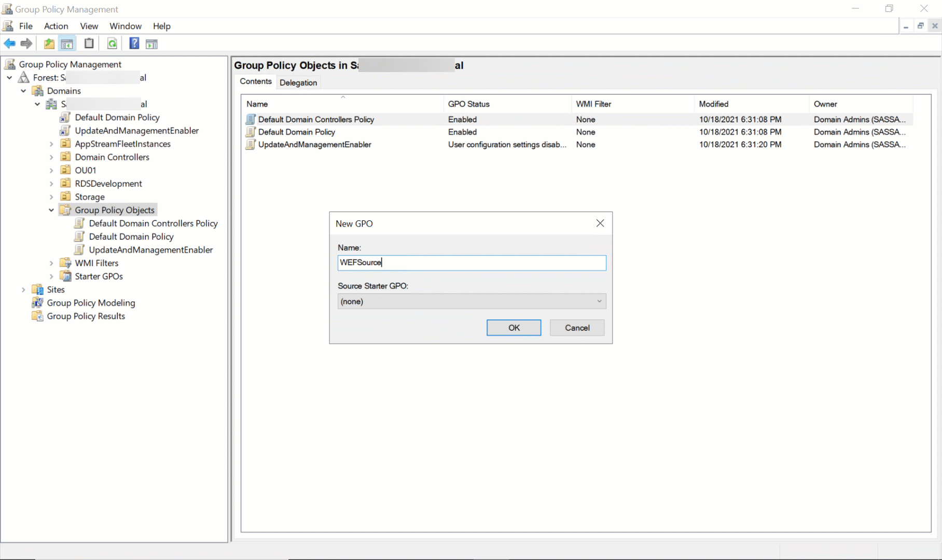Click the UpdateAndManagementEnabler list row icon
942x560 pixels.
coord(251,145)
